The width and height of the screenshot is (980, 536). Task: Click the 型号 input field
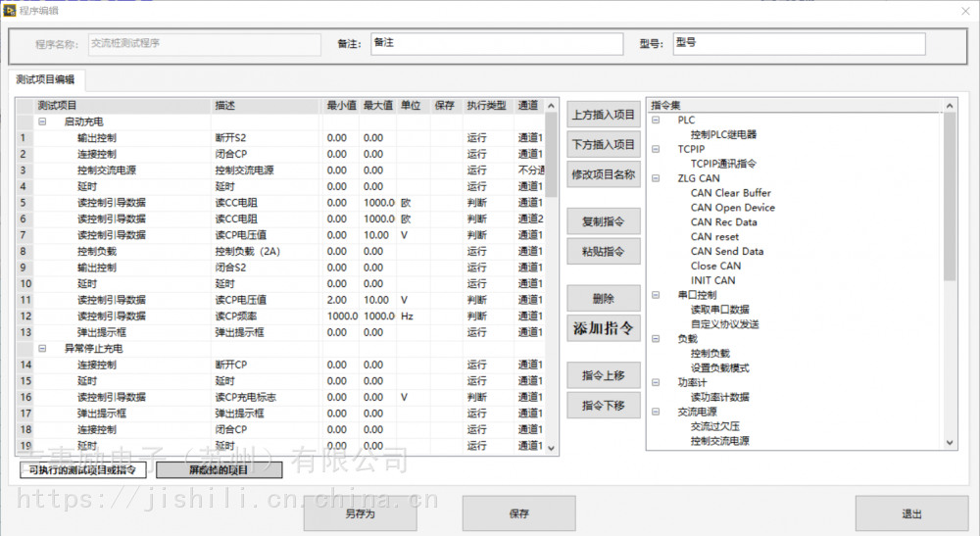coord(798,44)
